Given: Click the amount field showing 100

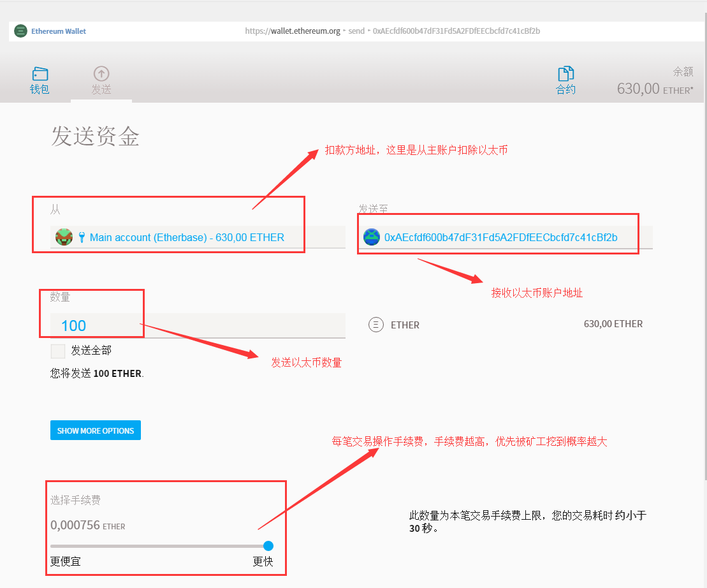Looking at the screenshot, I should coord(198,325).
